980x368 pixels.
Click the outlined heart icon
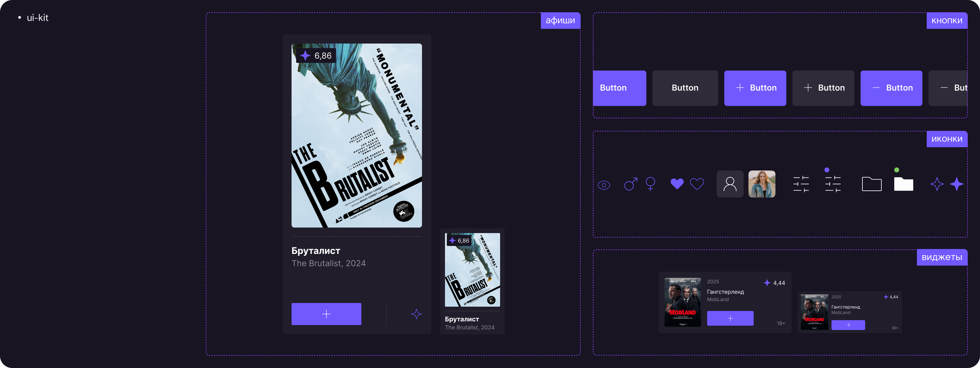pos(697,184)
